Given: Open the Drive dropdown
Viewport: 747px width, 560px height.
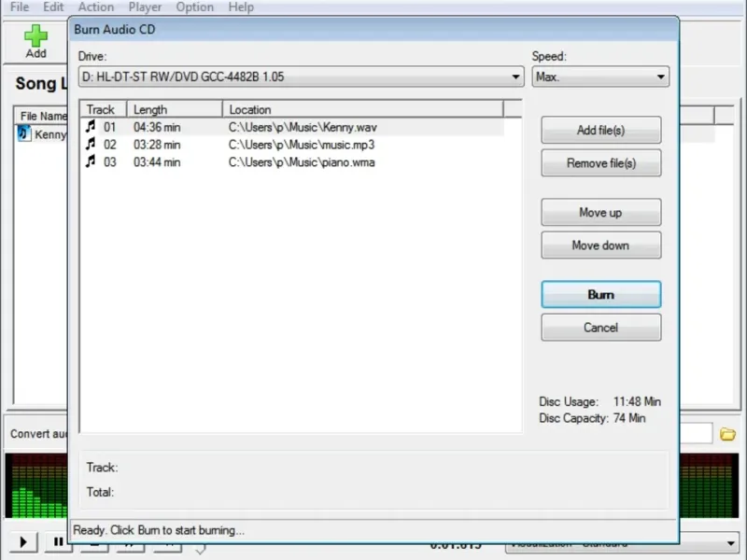Looking at the screenshot, I should tap(301, 77).
